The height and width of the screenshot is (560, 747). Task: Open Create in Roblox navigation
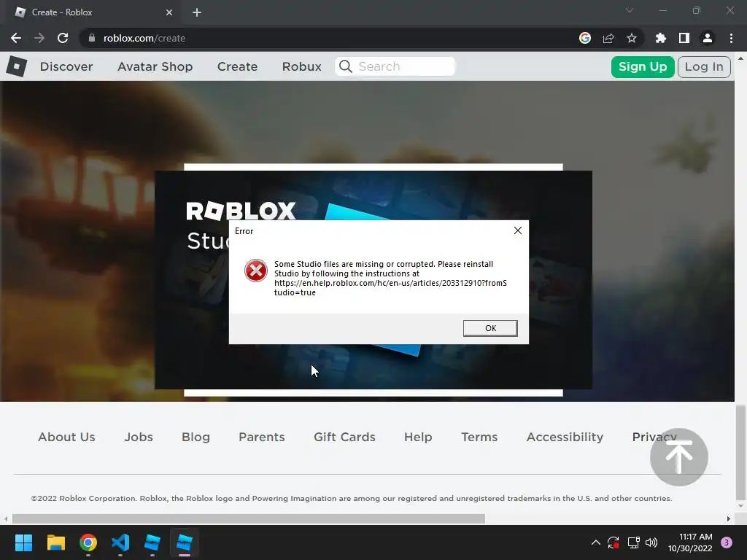[237, 66]
